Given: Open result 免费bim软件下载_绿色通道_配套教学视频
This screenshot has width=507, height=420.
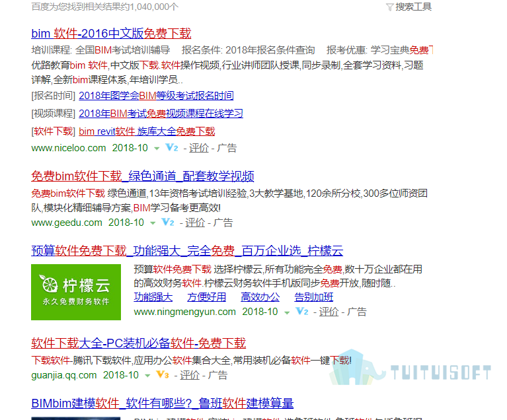Looking at the screenshot, I should click(x=143, y=176).
